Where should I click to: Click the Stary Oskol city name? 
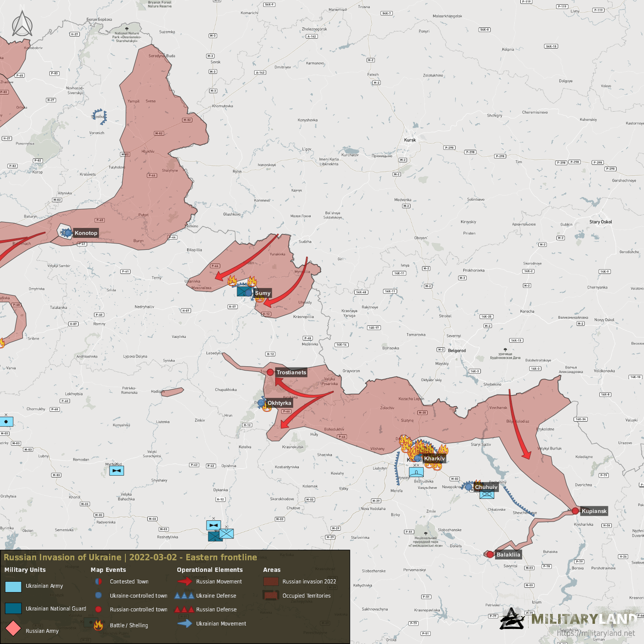click(601, 222)
